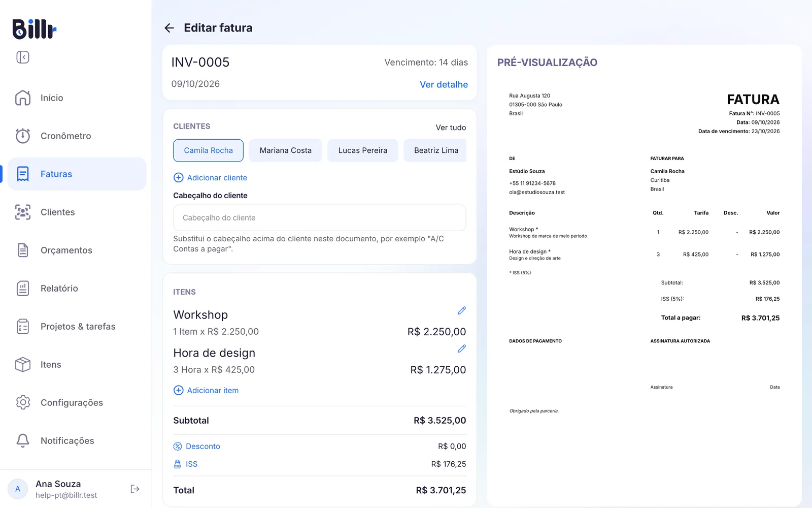This screenshot has height=508, width=812.
Task: Click the Desconto link label
Action: 203,446
